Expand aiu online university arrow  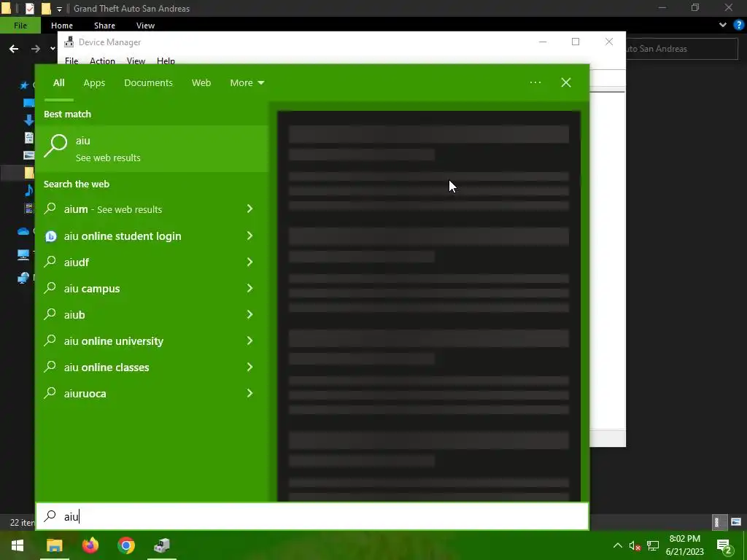249,340
